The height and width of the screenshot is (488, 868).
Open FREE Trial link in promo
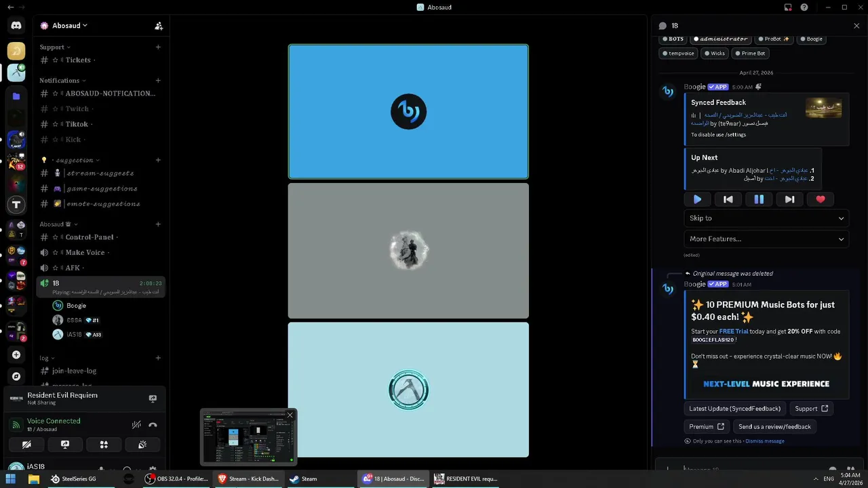pos(735,331)
